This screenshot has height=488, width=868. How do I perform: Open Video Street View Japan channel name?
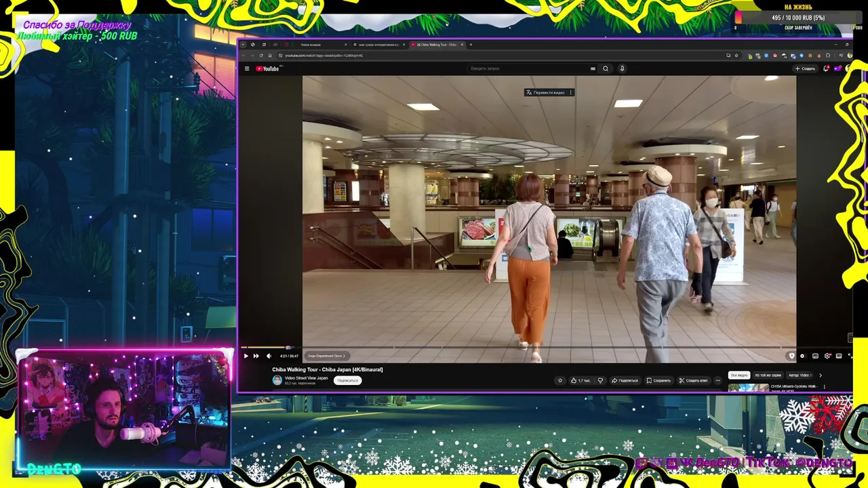[x=306, y=378]
